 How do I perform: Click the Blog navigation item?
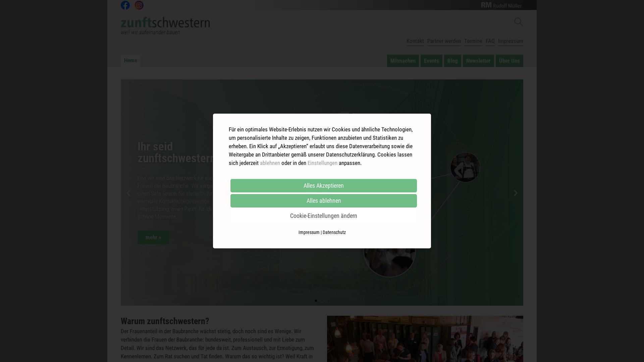coord(452,61)
